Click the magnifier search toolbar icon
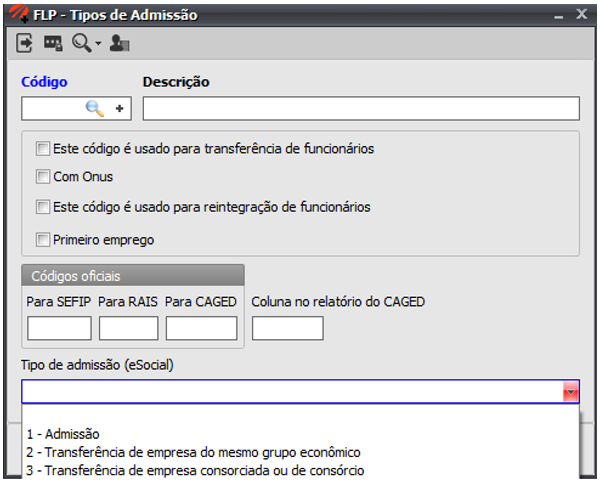The image size is (603, 485). coord(82,43)
